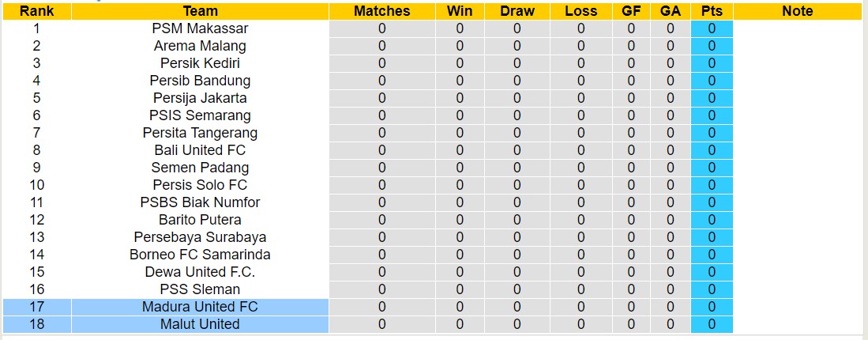The height and width of the screenshot is (340, 868).
Task: Click the Matches column header
Action: (x=381, y=11)
